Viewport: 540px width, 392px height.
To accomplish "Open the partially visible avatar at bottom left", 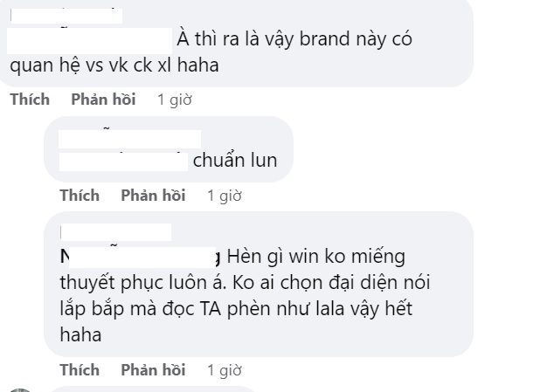I will click(20, 390).
